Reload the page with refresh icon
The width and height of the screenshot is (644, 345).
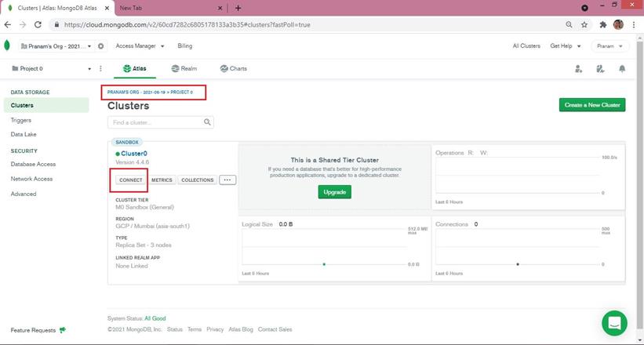click(x=38, y=24)
